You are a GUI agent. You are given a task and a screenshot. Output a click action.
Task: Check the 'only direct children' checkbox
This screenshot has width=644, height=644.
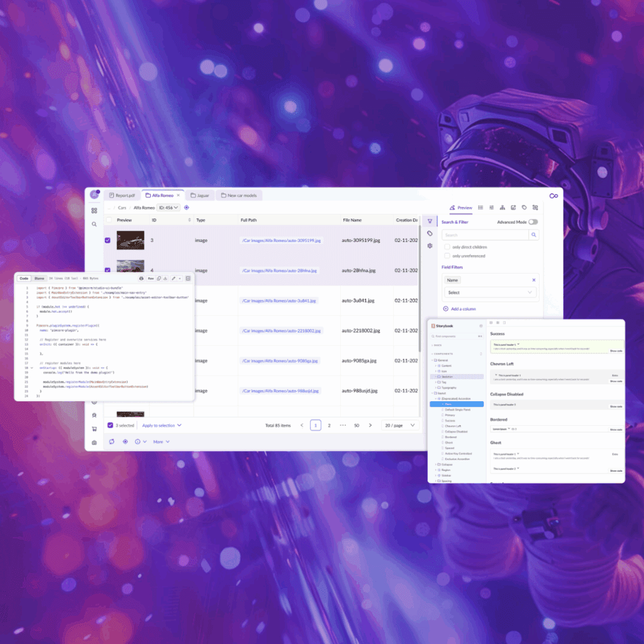(447, 247)
